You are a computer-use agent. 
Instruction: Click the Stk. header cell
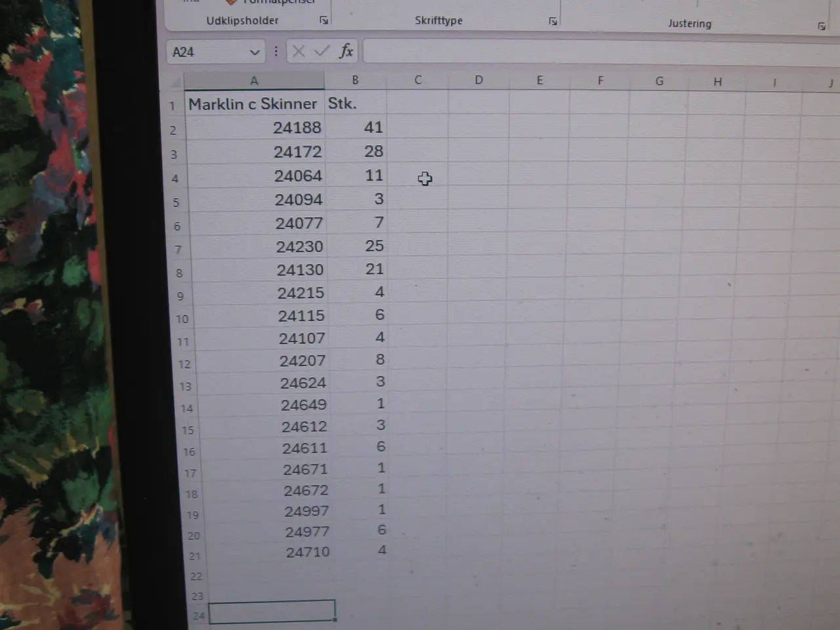pyautogui.click(x=356, y=103)
